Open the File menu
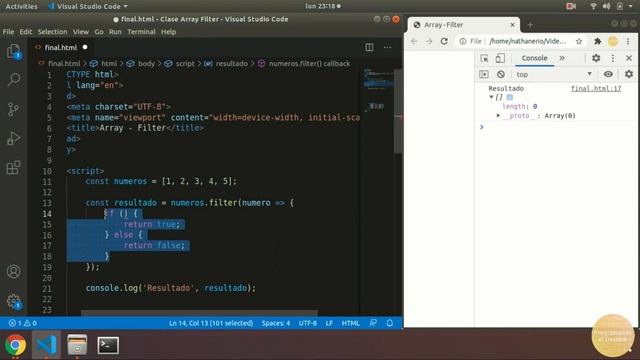This screenshot has width=640, height=360. 8,32
